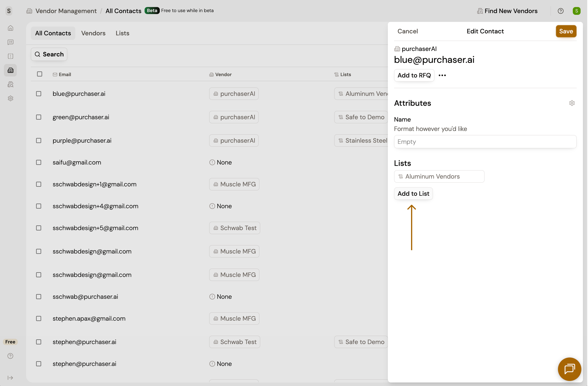Image resolution: width=588 pixels, height=386 pixels.
Task: Open the chat support bubble
Action: click(x=570, y=369)
